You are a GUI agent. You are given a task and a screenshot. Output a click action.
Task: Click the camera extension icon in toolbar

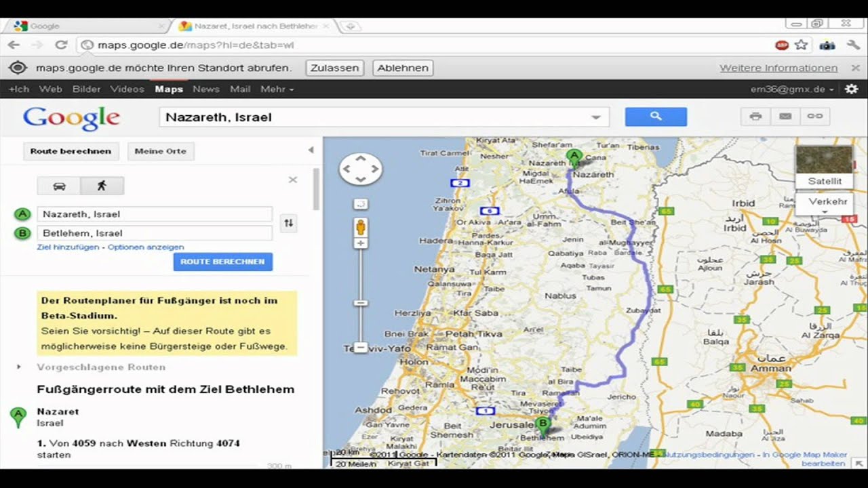827,45
